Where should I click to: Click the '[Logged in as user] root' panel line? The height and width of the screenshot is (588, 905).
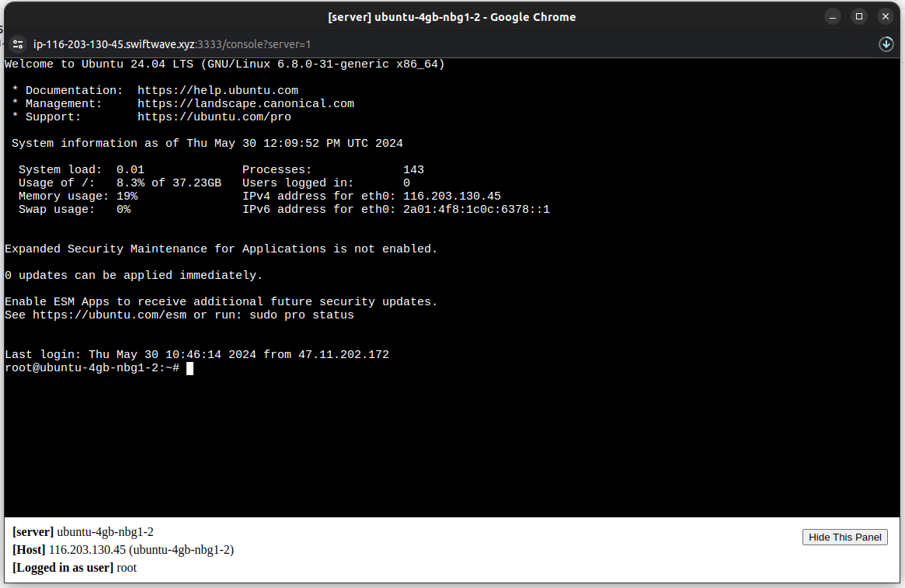[75, 568]
